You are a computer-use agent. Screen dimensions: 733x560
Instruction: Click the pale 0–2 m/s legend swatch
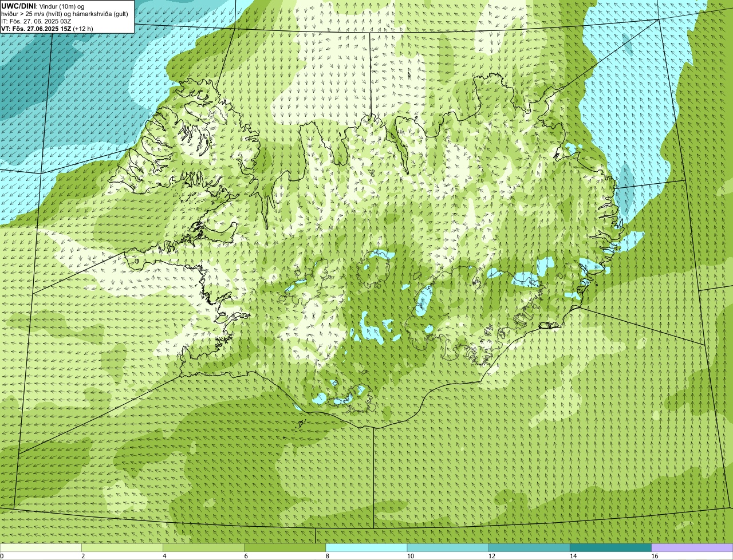pos(41,547)
